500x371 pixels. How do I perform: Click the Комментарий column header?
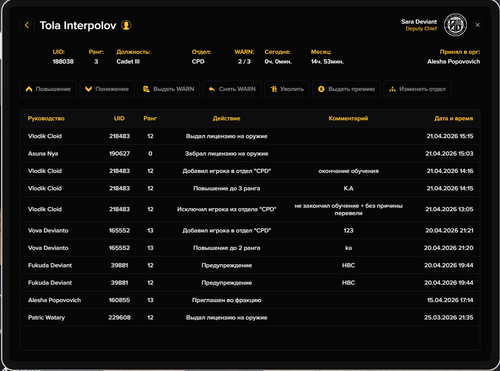(348, 118)
